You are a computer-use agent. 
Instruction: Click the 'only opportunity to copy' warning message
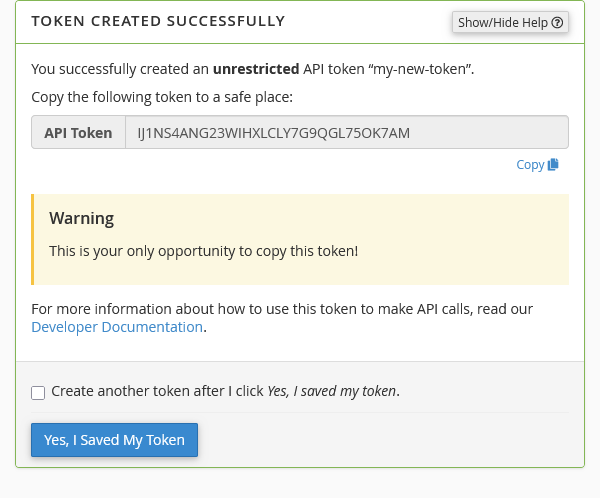tap(203, 250)
